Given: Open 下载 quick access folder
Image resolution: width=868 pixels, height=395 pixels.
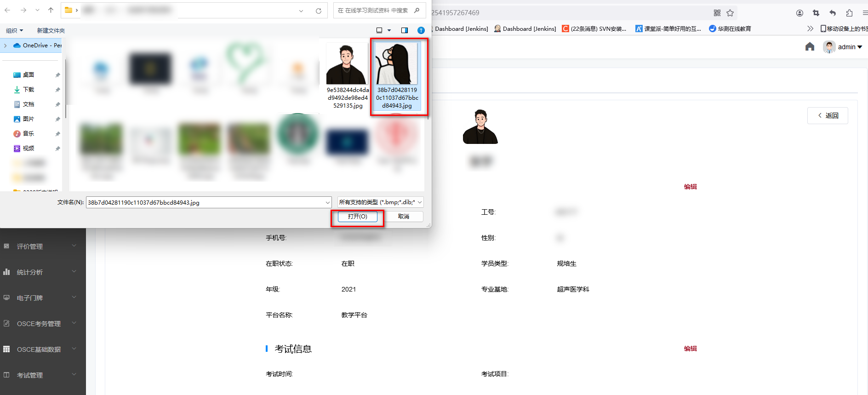Looking at the screenshot, I should 29,90.
